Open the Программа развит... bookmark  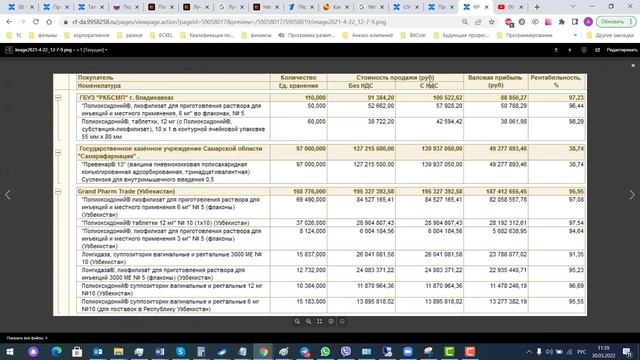[307, 36]
